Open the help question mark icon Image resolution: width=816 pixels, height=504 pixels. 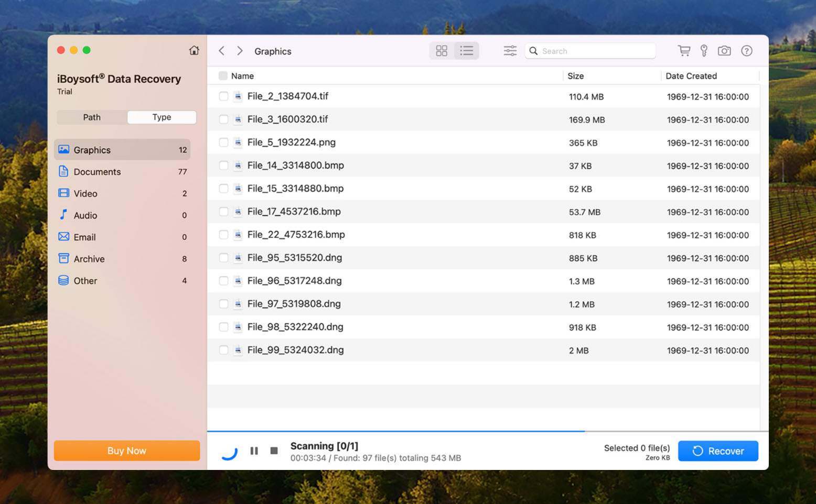point(746,51)
